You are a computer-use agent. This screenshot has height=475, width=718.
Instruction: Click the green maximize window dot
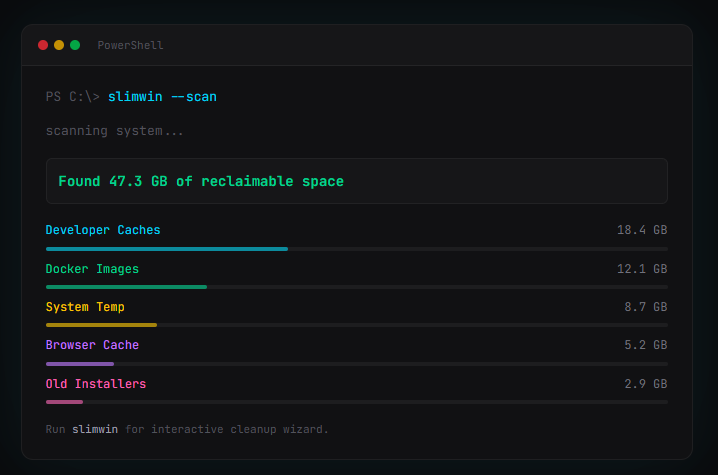pyautogui.click(x=75, y=45)
